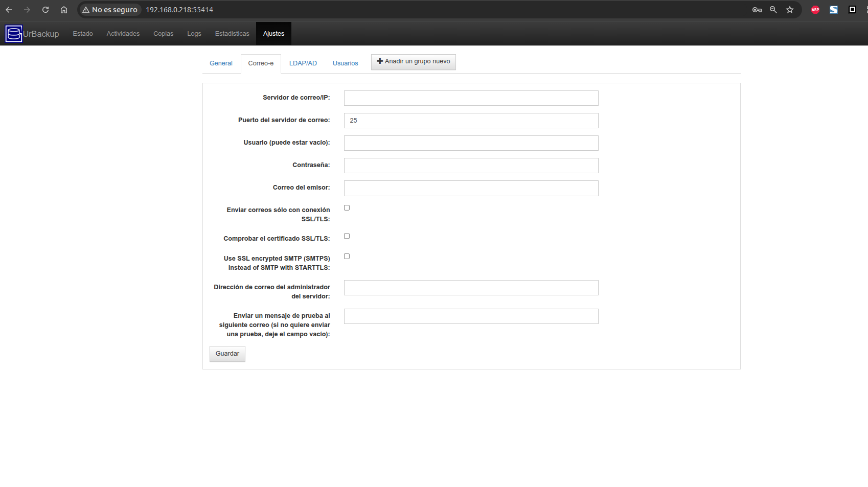Screen dimensions: 868x487
Task: Bookmark this page with the star icon
Action: click(790, 10)
